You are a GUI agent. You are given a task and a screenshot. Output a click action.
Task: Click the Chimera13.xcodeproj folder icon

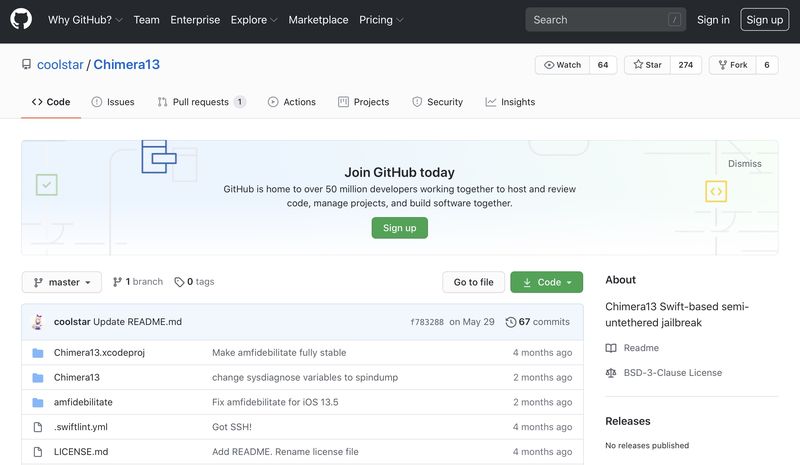(38, 353)
